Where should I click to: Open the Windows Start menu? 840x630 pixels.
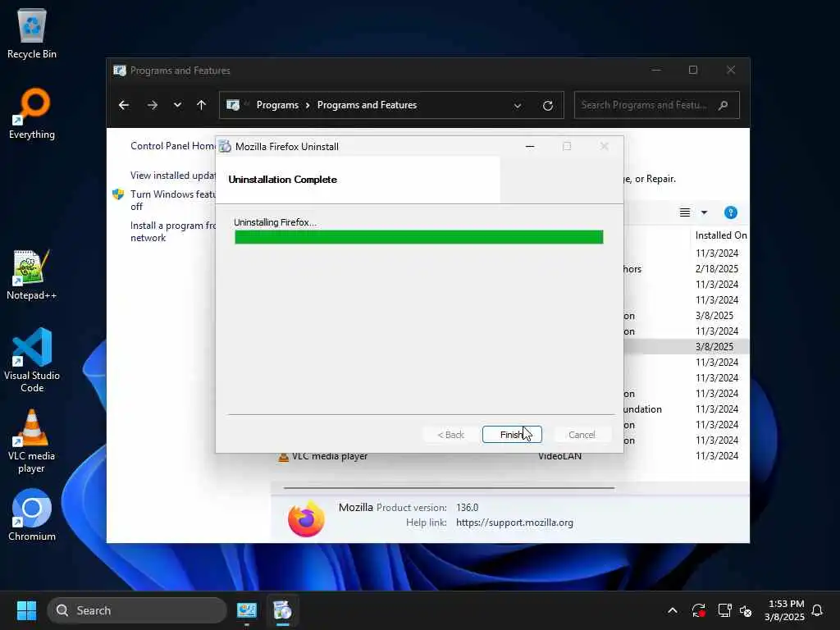(x=26, y=610)
